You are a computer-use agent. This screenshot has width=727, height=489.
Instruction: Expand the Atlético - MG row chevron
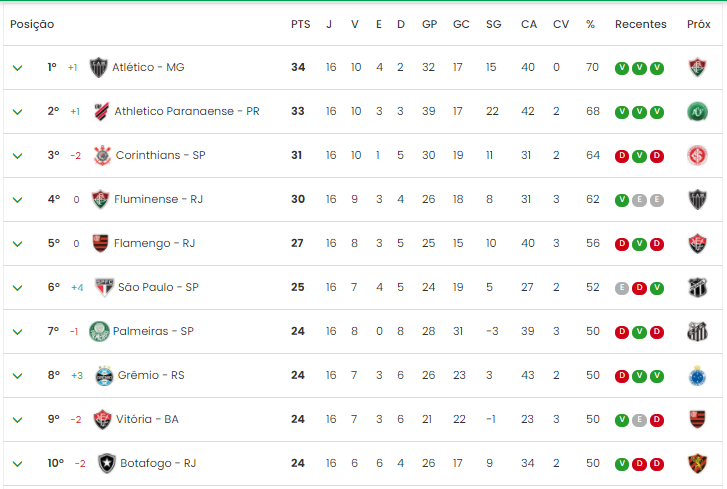coord(17,68)
